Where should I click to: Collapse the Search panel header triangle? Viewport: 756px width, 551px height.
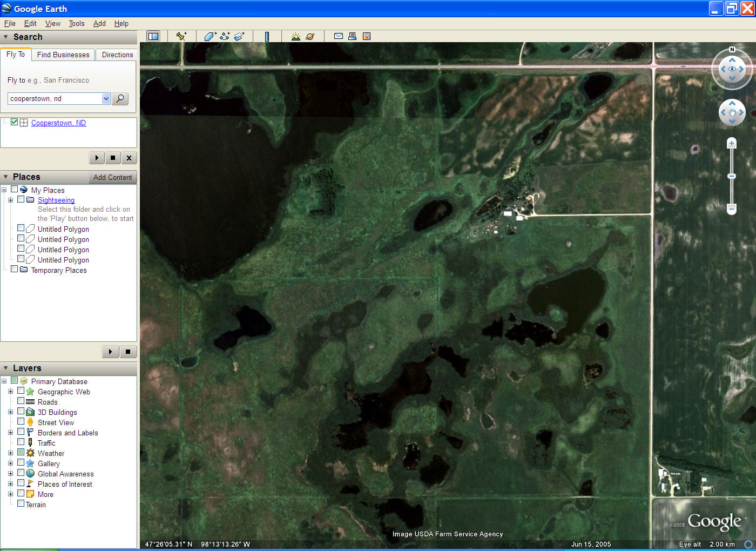6,37
